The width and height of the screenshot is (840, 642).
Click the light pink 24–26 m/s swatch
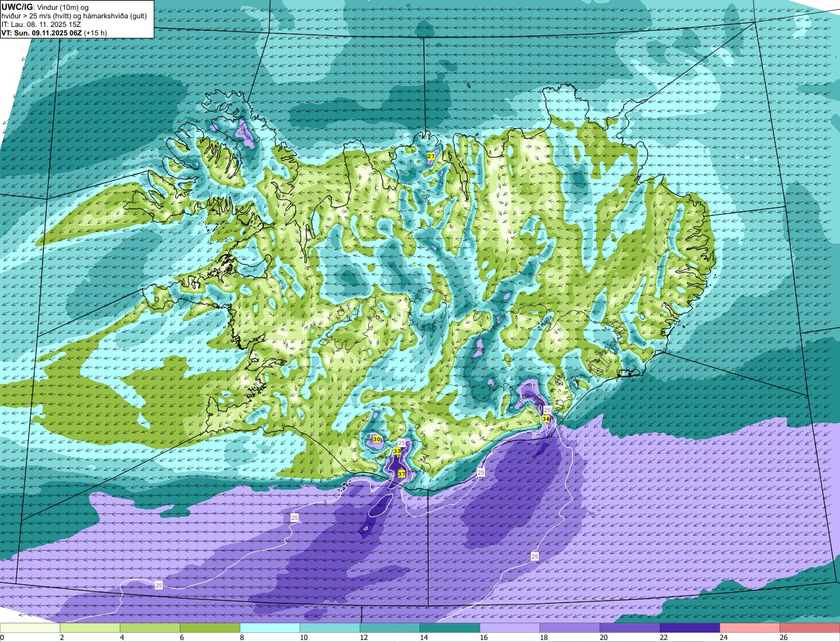pos(751,628)
